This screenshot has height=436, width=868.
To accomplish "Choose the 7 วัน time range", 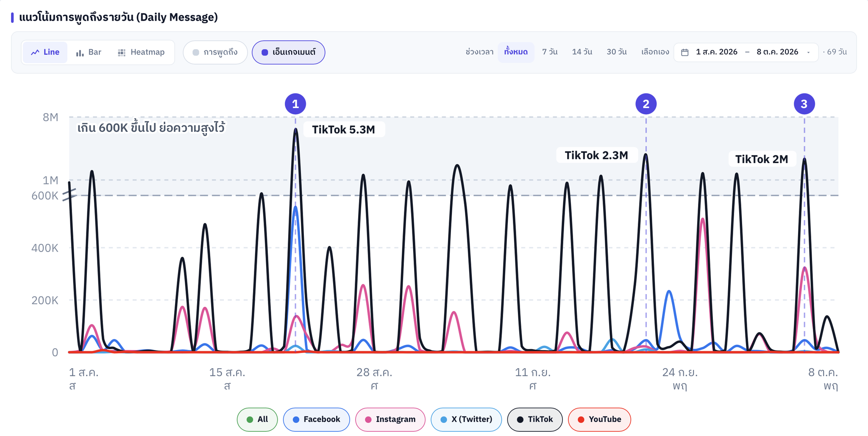I will (x=550, y=52).
